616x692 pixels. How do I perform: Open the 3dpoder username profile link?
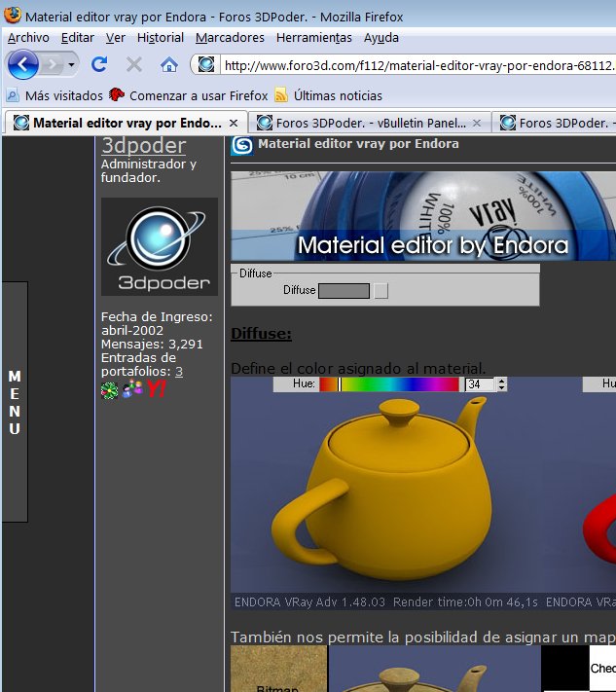[x=144, y=146]
